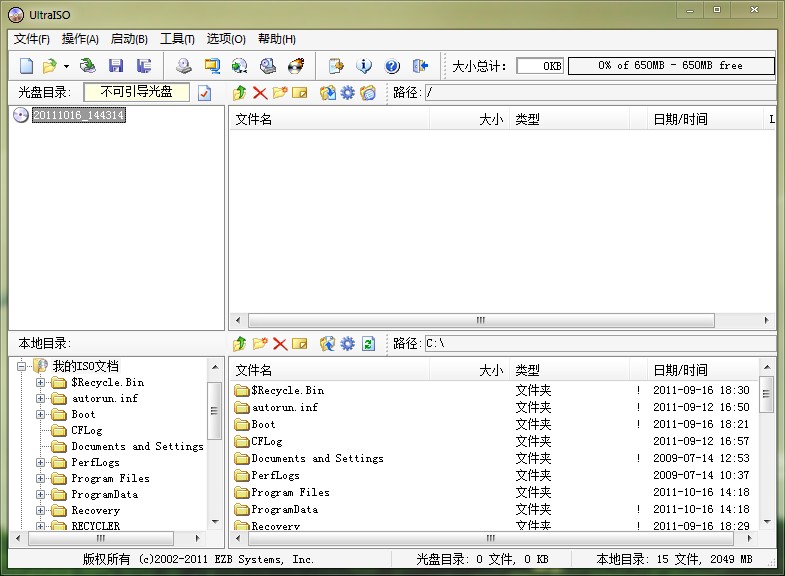Click the local tree vertical scrollbar thumb
This screenshot has width=785, height=576.
[x=214, y=410]
